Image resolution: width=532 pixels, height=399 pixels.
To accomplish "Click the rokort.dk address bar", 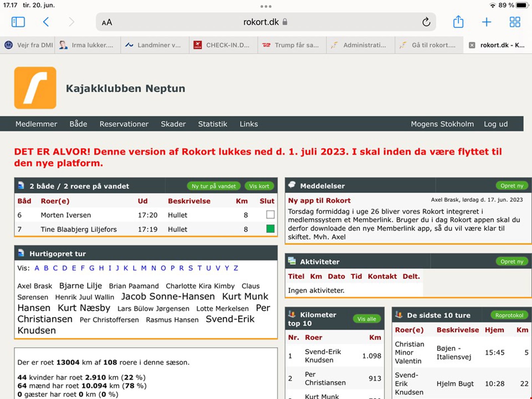I will point(266,22).
